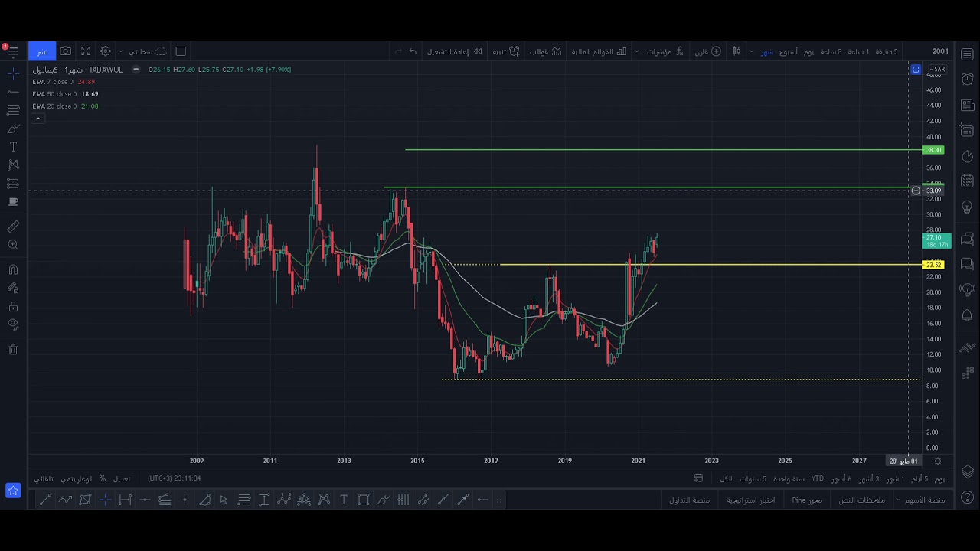The width and height of the screenshot is (980, 551).
Task: Expand the indicator templates dropdown arrow
Action: [x=636, y=51]
